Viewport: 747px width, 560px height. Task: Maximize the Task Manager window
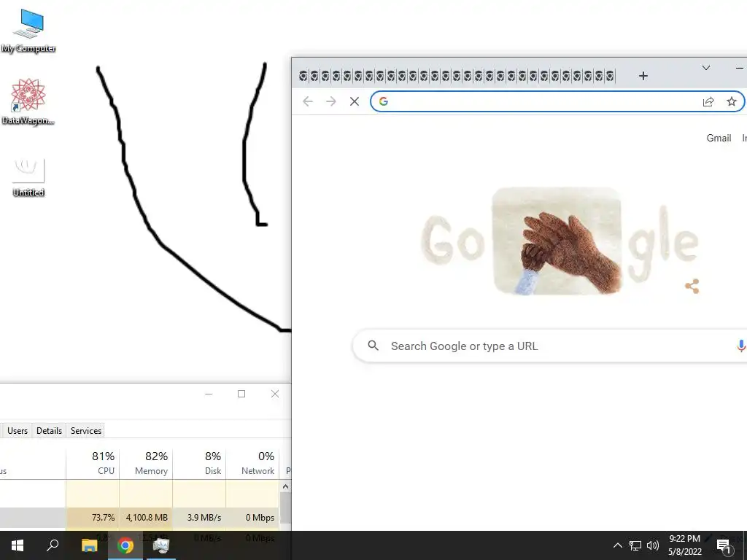tap(241, 394)
